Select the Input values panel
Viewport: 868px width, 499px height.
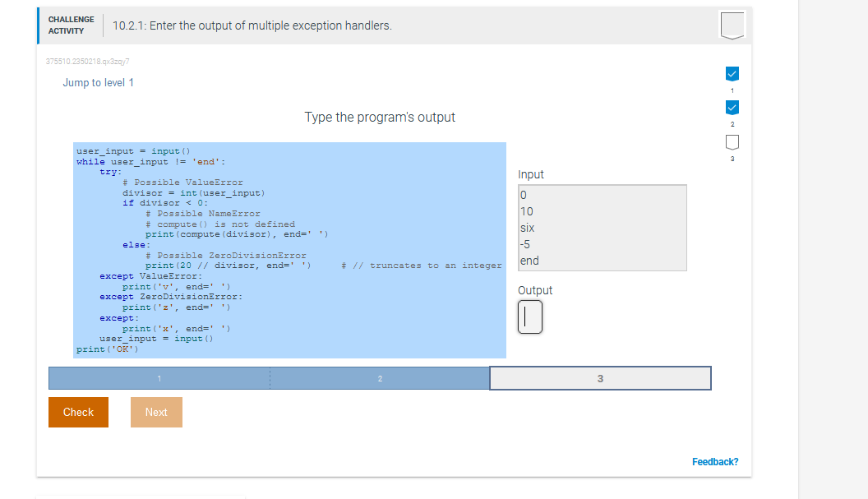coord(602,228)
